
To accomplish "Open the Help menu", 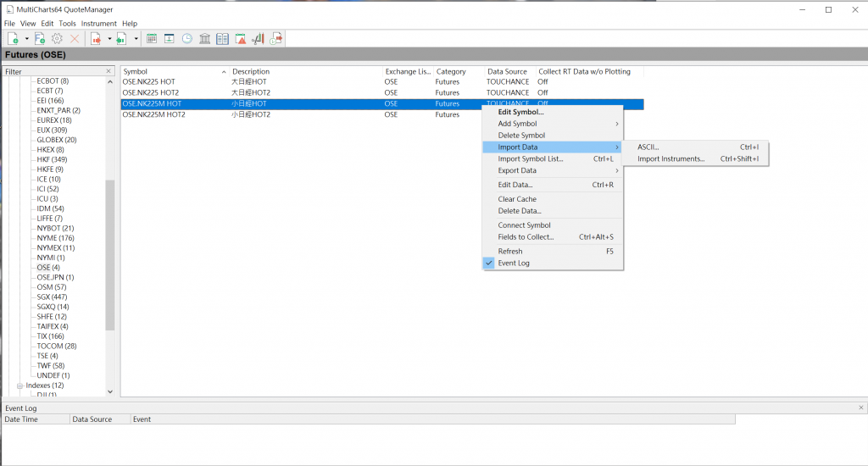I will [130, 23].
